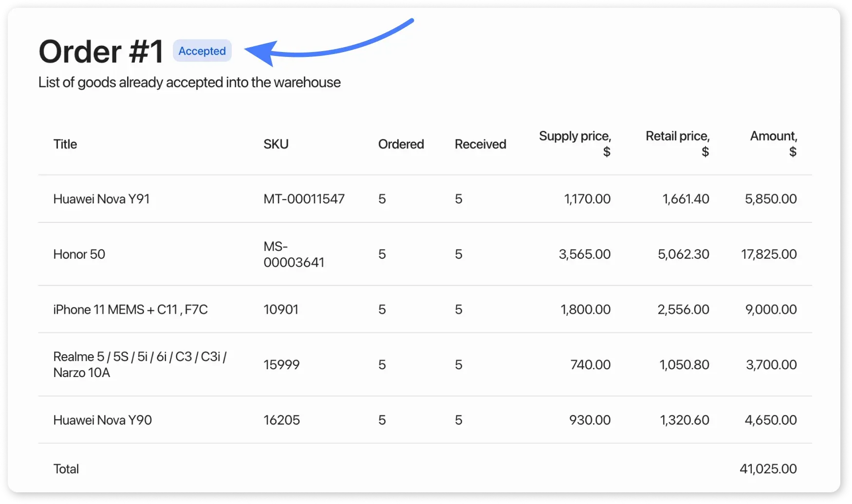
Task: Open the iPhone 11 MEMS + C11 item
Action: click(x=130, y=310)
